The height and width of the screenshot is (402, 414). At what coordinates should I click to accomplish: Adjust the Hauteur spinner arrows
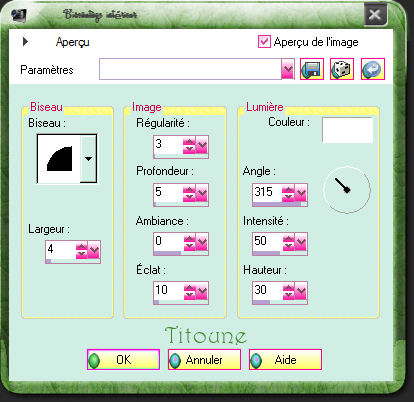(x=288, y=292)
